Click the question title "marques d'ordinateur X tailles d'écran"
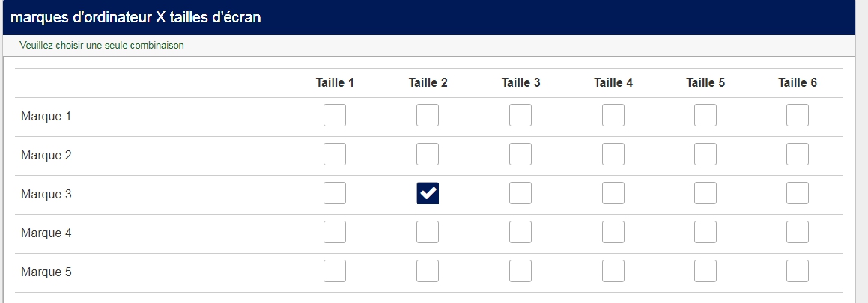 point(136,18)
